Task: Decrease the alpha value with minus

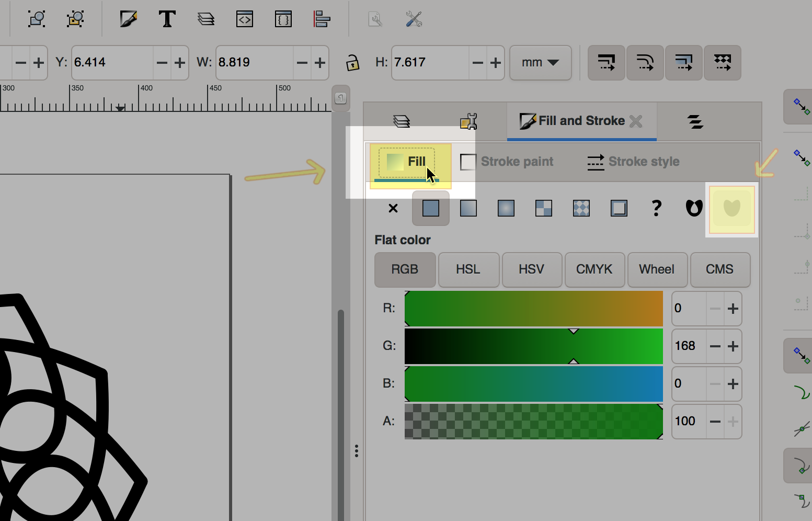Action: pos(715,422)
